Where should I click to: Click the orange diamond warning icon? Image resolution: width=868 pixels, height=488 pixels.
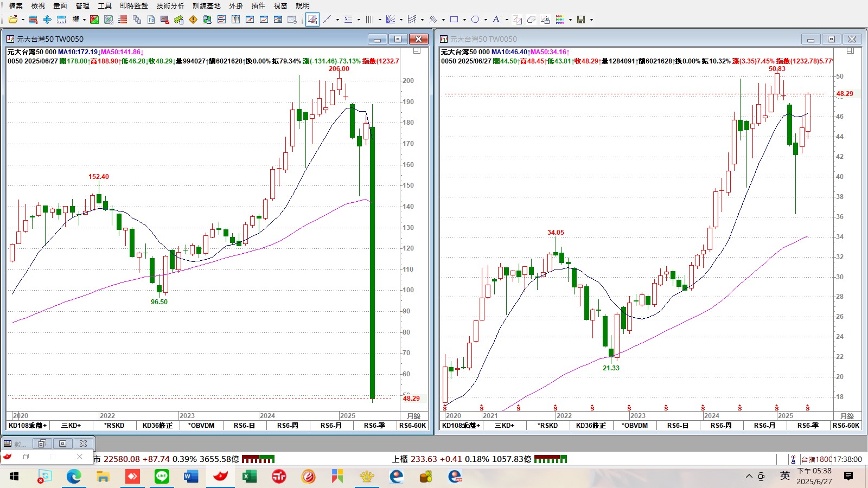point(193,20)
